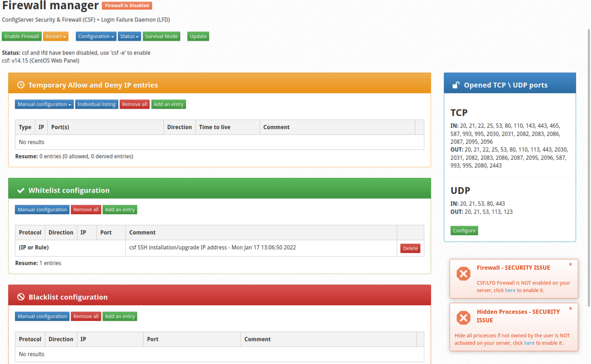Click the error icon in Hidden Processes alert
The width and height of the screenshot is (591, 364).
[x=463, y=318]
